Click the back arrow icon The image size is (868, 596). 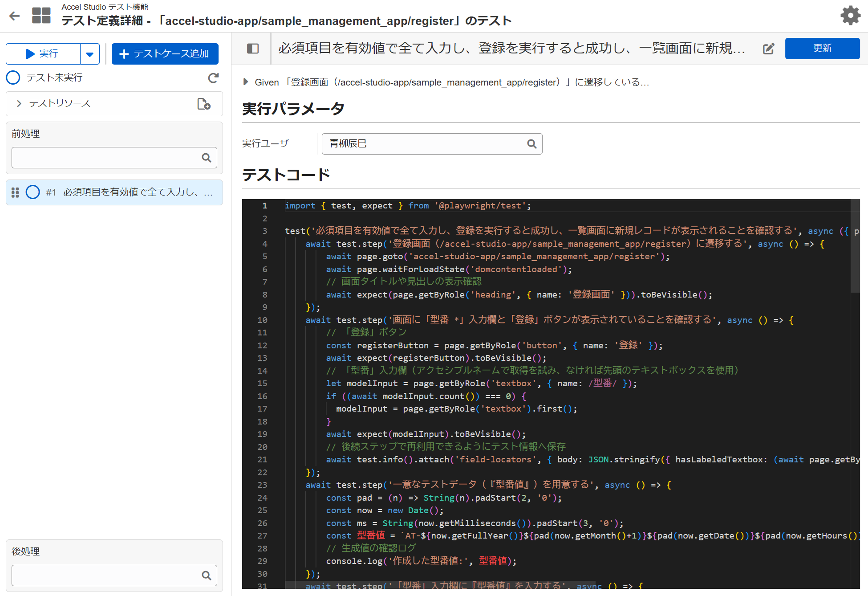15,16
